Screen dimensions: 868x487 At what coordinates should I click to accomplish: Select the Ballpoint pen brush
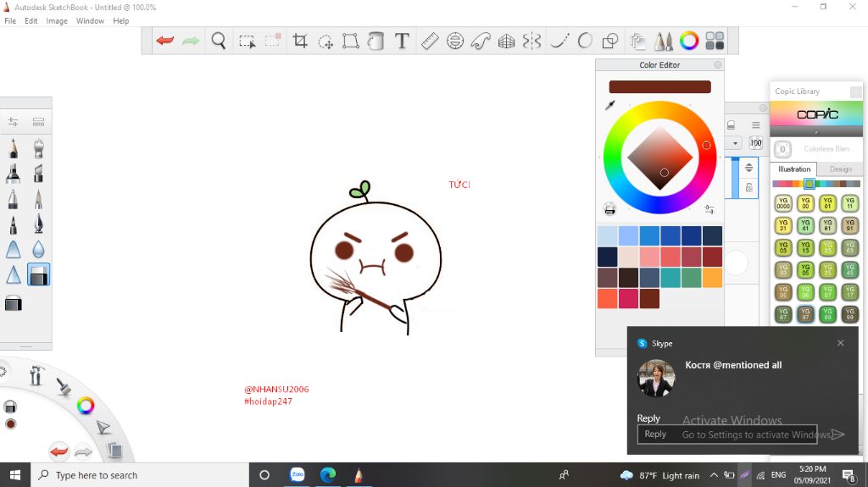(x=14, y=224)
